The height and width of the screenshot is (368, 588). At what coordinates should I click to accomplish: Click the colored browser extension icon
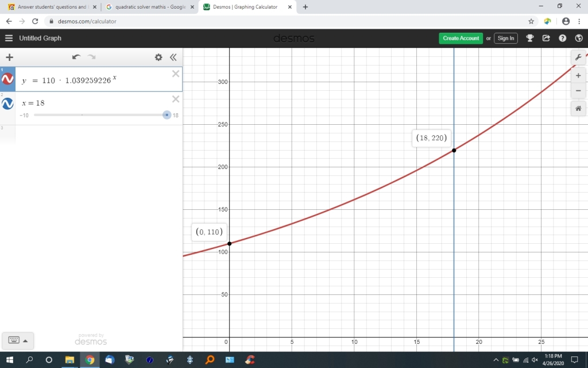pos(547,21)
